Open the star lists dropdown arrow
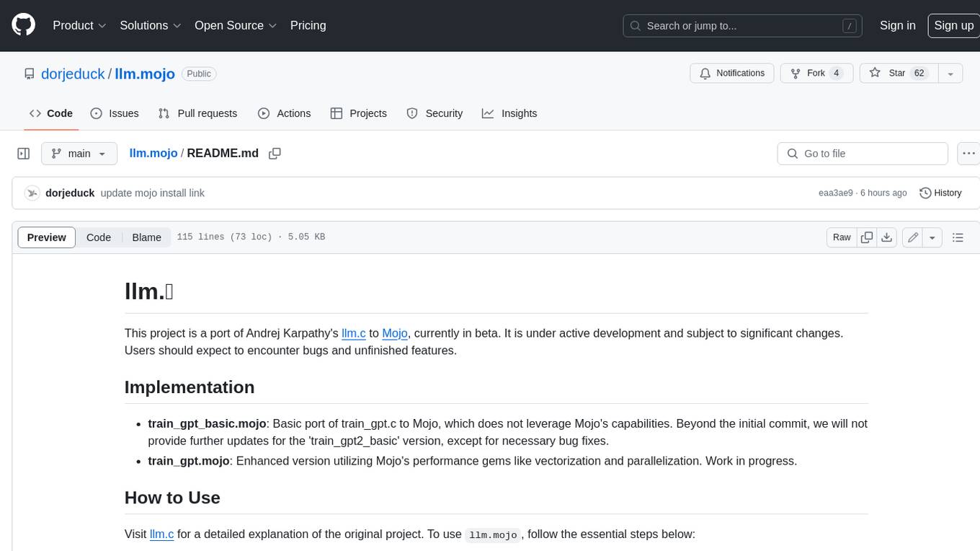980x551 pixels. [950, 73]
